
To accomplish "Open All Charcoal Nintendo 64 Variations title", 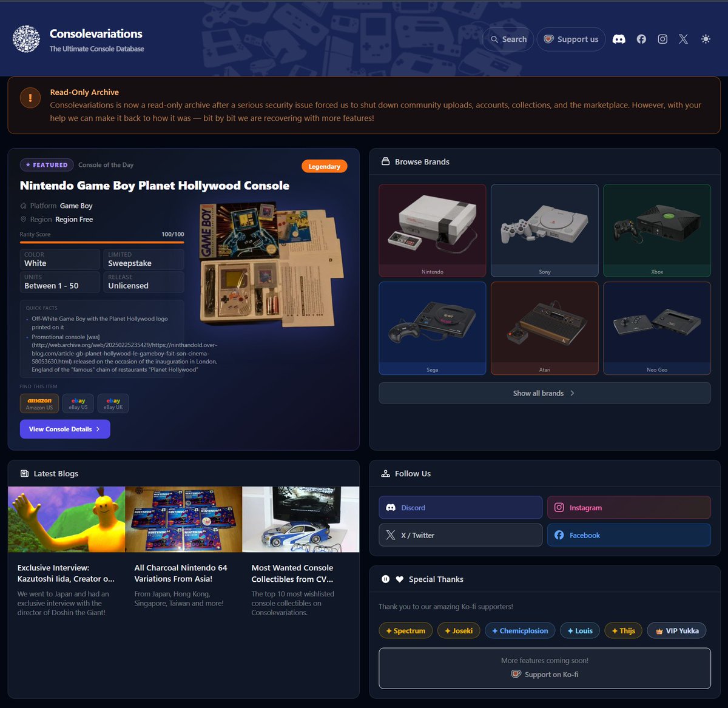I will tap(181, 573).
